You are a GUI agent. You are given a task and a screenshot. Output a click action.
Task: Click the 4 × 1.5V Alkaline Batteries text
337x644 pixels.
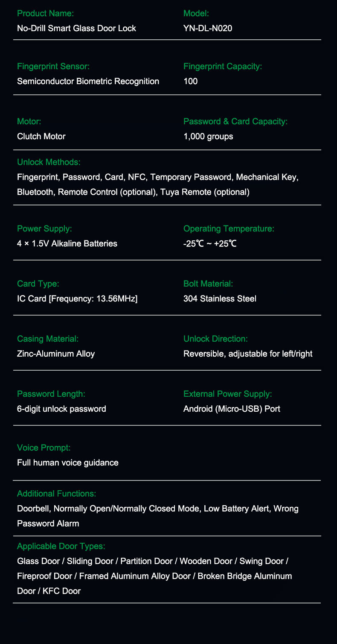[x=67, y=243]
